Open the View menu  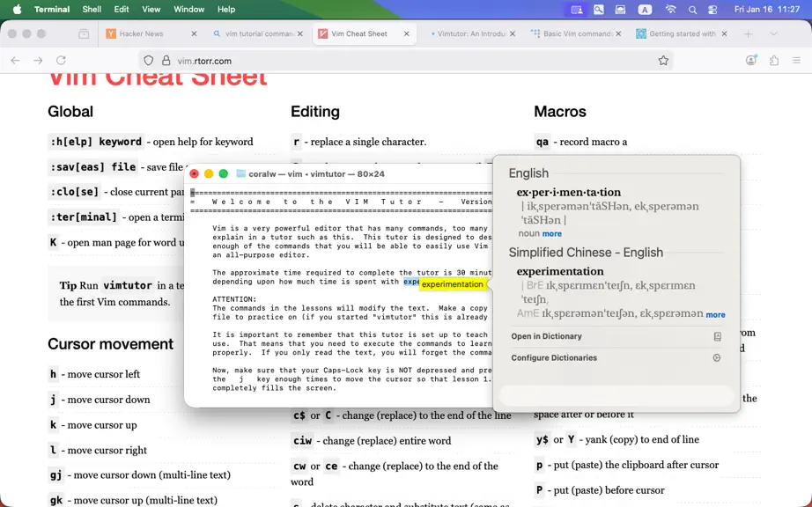pyautogui.click(x=151, y=10)
